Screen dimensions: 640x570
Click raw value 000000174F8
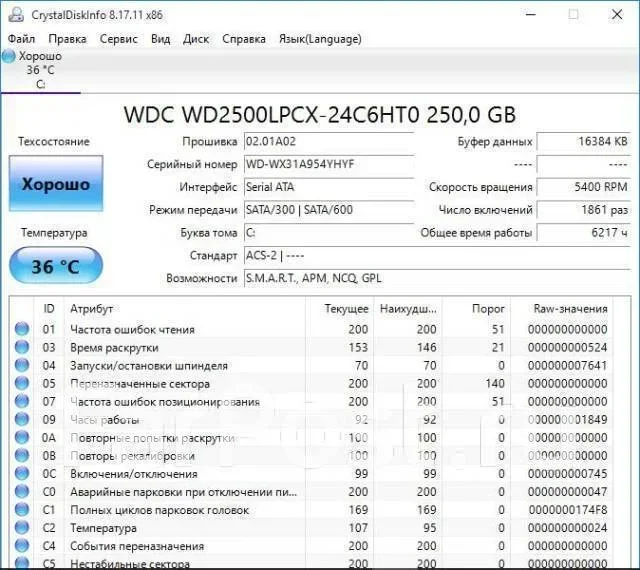568,510
